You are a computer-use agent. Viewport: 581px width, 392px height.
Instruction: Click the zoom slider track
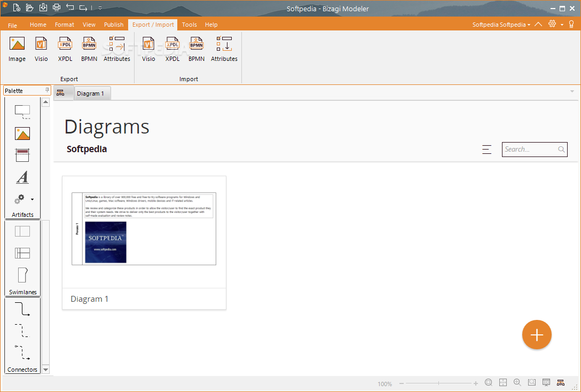click(439, 383)
